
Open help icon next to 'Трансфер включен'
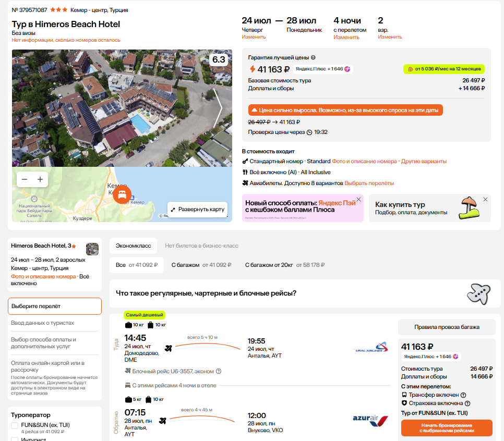(x=463, y=395)
